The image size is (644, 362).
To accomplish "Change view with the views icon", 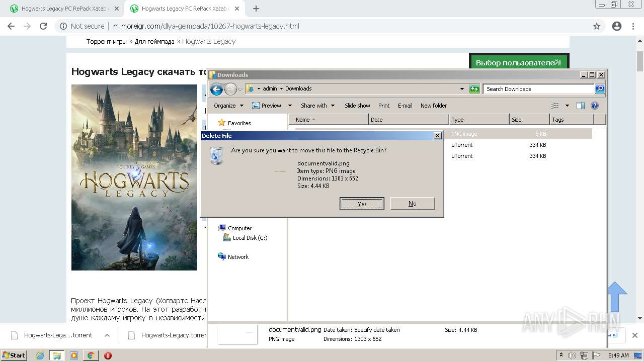I will (555, 106).
